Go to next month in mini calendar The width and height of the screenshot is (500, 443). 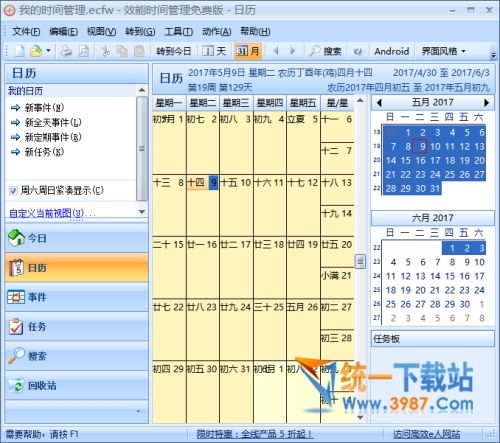coord(486,103)
